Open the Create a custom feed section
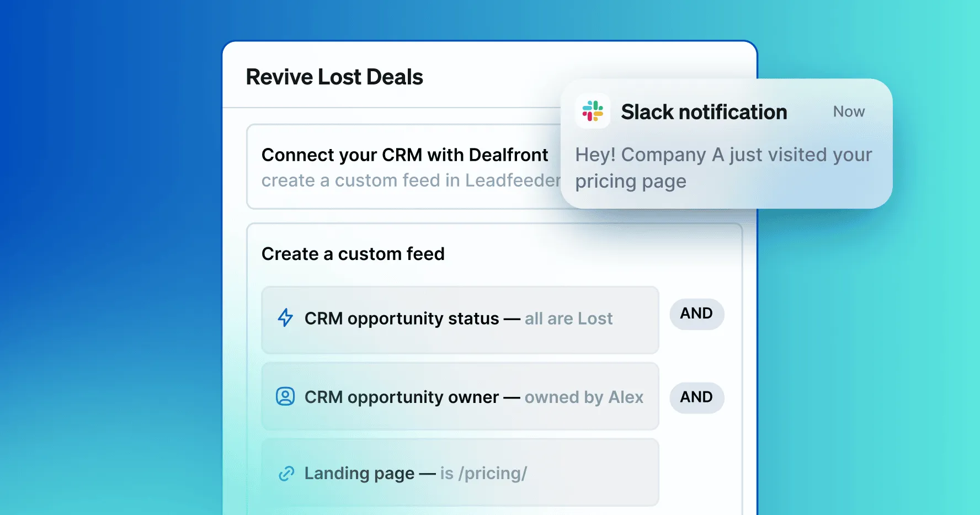 point(353,254)
